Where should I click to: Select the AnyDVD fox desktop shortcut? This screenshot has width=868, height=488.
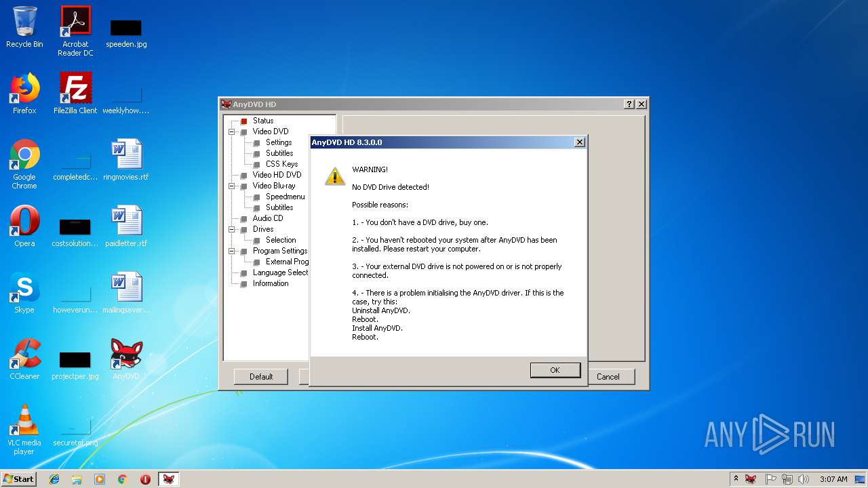point(126,359)
